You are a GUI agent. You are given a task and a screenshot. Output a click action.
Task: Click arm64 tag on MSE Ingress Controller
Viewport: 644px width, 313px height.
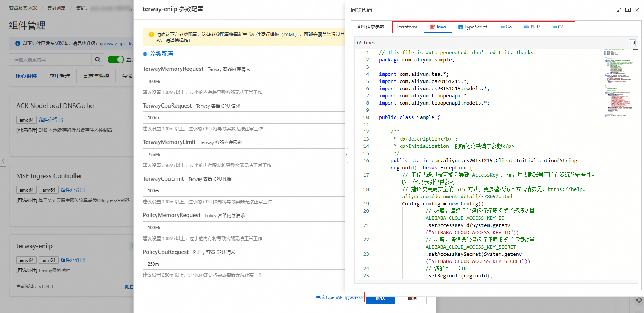49,190
